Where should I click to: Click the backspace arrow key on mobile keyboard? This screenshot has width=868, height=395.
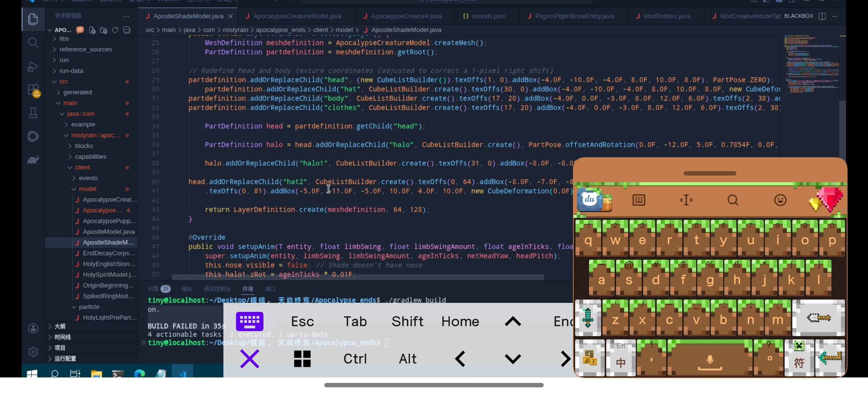coord(819,318)
